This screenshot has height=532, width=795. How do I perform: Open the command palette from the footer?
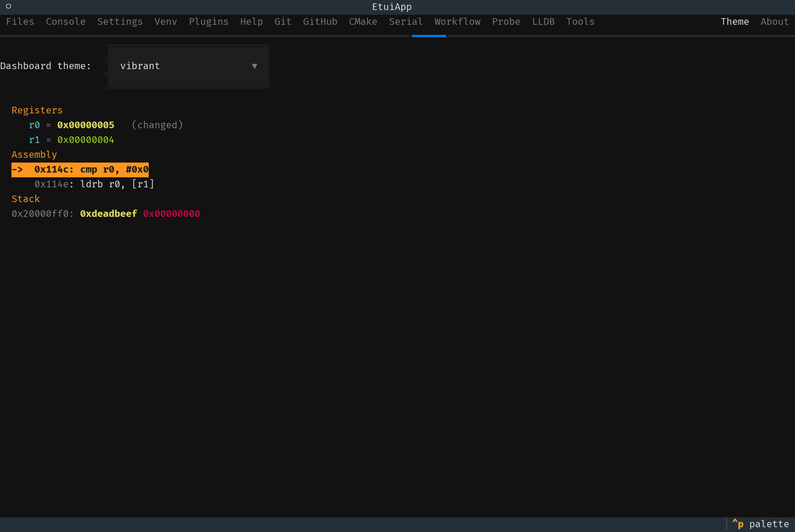click(761, 524)
